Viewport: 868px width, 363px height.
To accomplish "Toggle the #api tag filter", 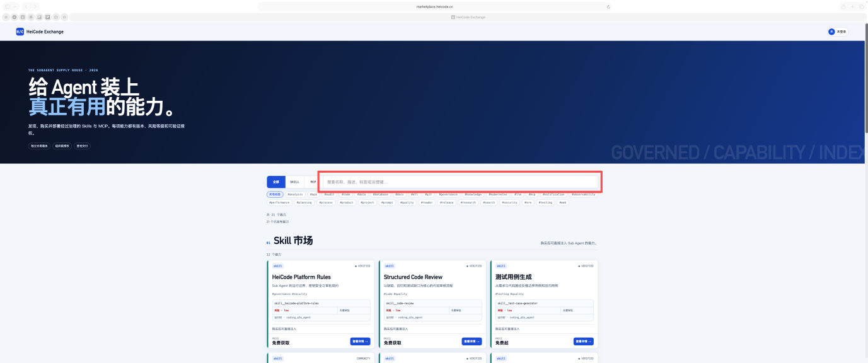I will click(x=313, y=194).
